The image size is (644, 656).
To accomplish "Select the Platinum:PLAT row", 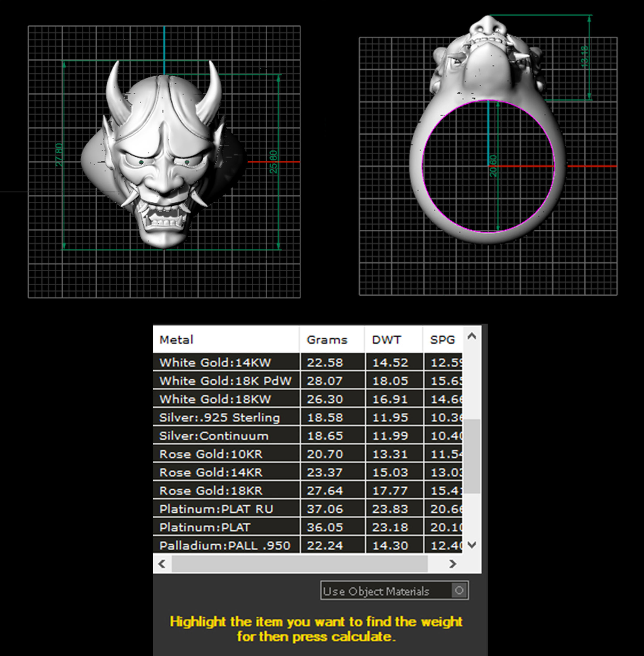I will click(308, 527).
